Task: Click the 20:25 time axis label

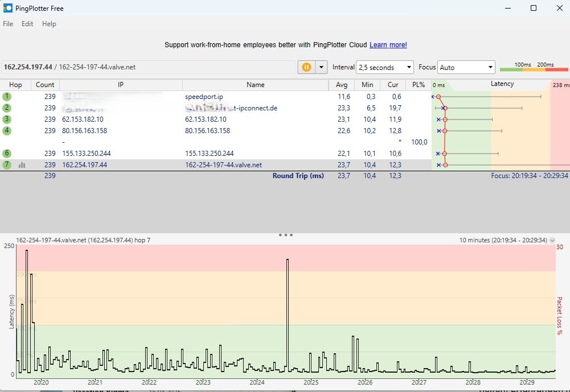Action: click(x=311, y=382)
